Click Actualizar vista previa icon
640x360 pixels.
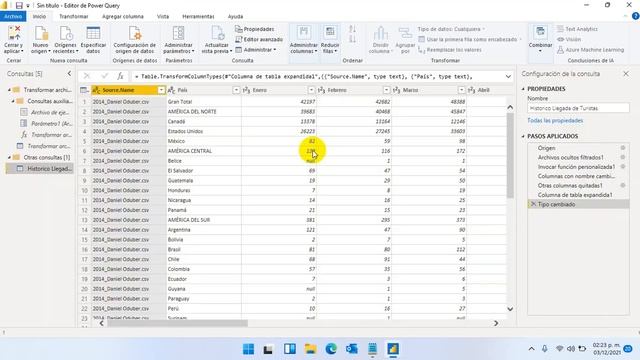(x=217, y=33)
